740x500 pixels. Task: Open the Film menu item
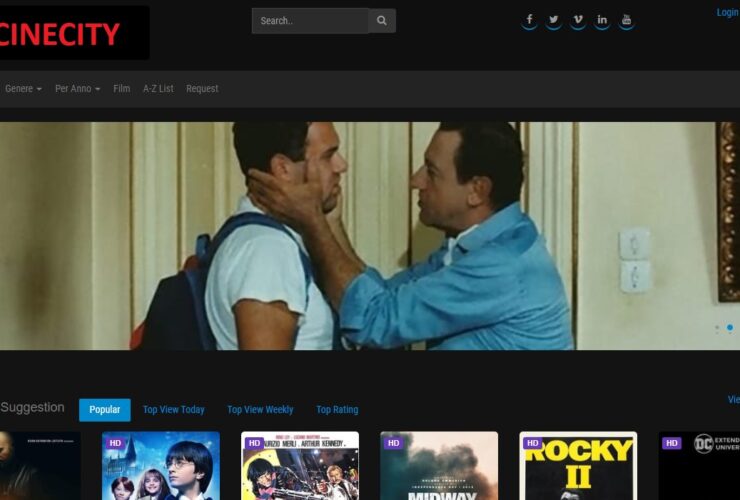(121, 89)
